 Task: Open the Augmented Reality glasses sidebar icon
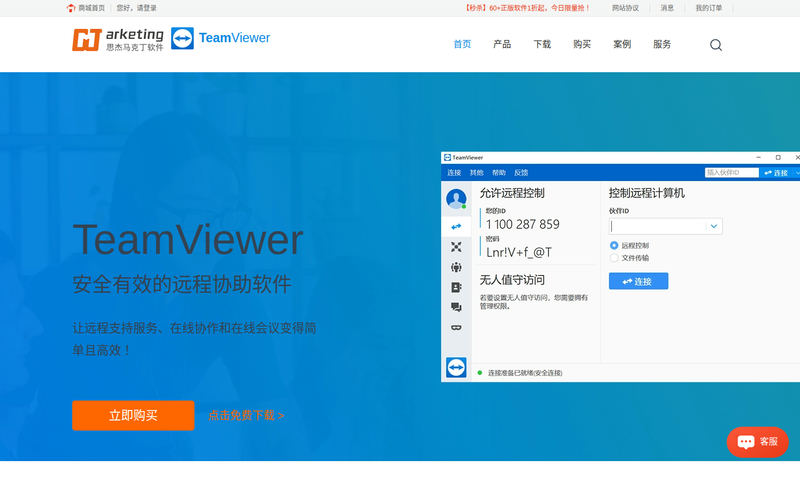click(456, 328)
